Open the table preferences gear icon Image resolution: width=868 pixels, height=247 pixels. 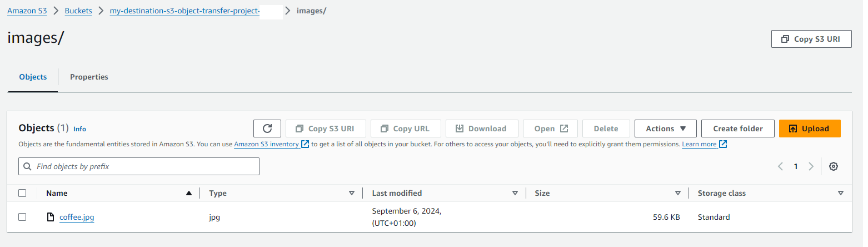[833, 166]
